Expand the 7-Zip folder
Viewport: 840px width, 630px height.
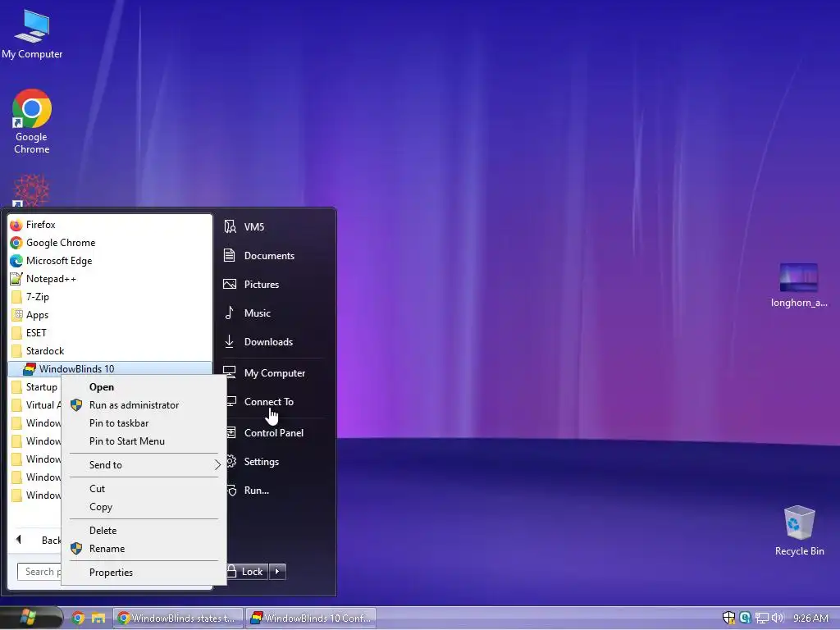click(x=110, y=297)
